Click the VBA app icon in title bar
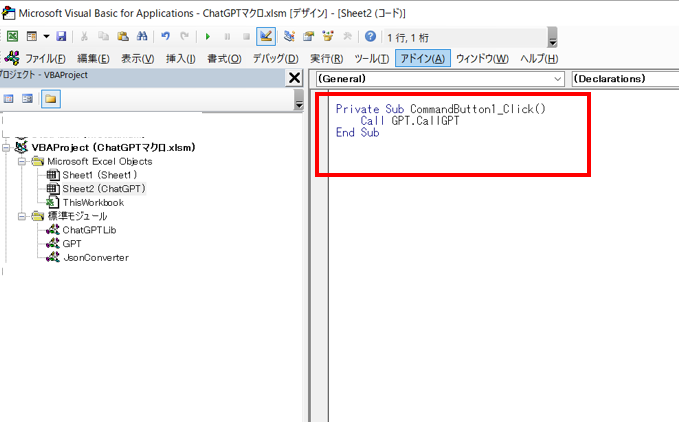Image resolution: width=679 pixels, height=422 pixels. point(8,13)
